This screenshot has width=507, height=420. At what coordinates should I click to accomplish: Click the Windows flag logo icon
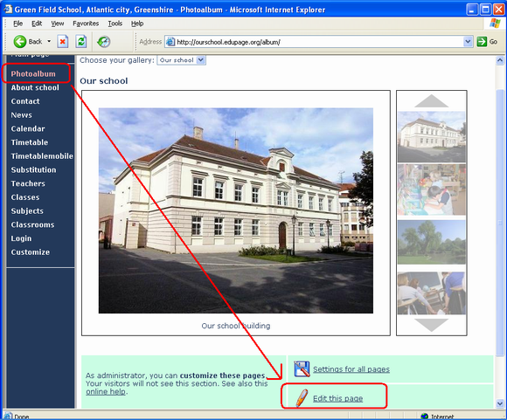tap(495, 24)
